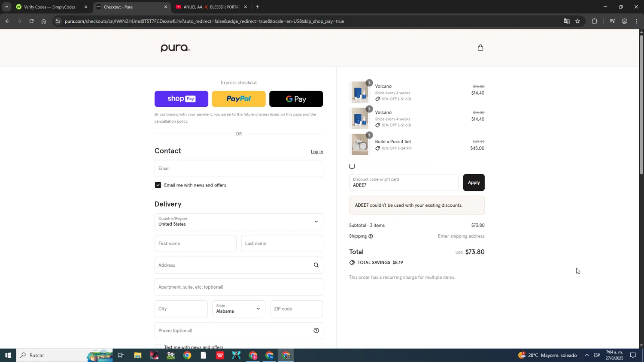Image resolution: width=644 pixels, height=362 pixels.
Task: Focus the Email input field
Action: click(x=239, y=169)
